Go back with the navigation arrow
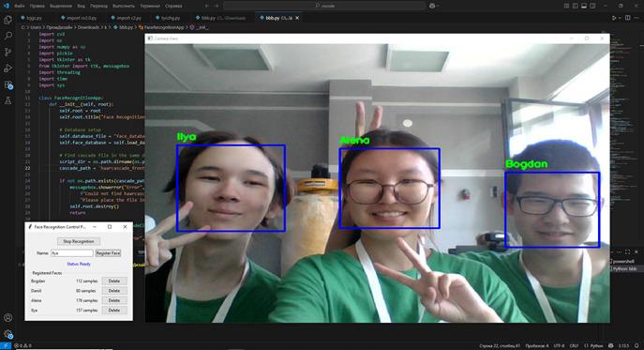This screenshot has width=644, height=350. (207, 6)
